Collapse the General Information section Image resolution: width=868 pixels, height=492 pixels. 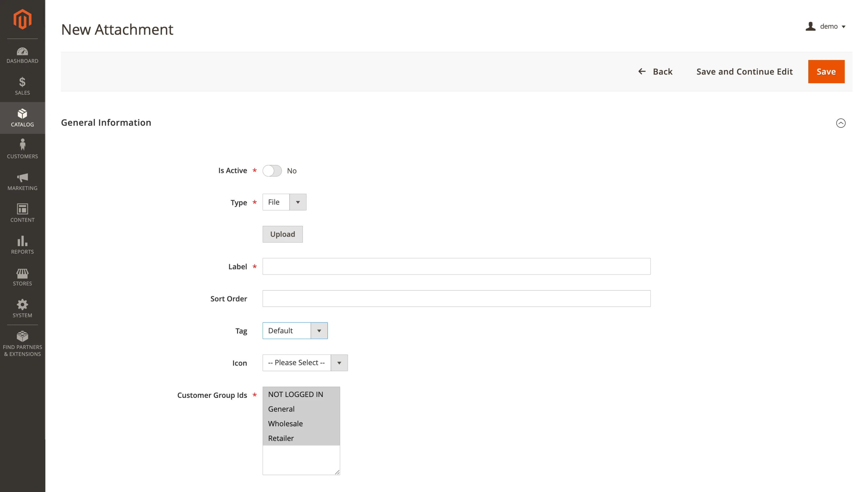click(x=841, y=123)
